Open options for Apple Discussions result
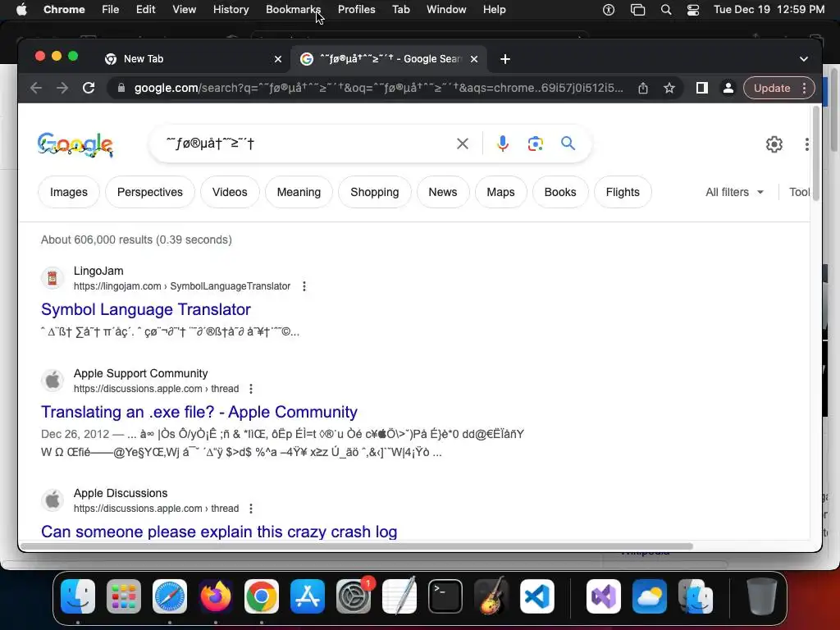 click(x=251, y=509)
